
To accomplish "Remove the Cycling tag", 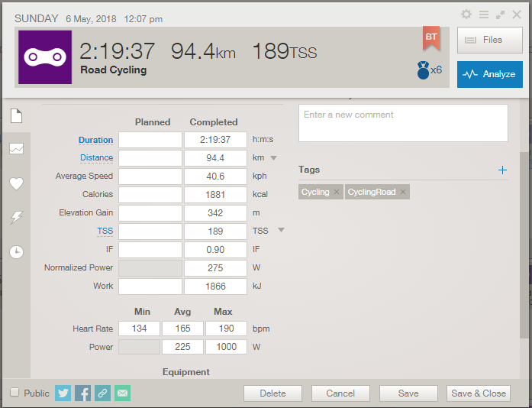I will (x=337, y=192).
